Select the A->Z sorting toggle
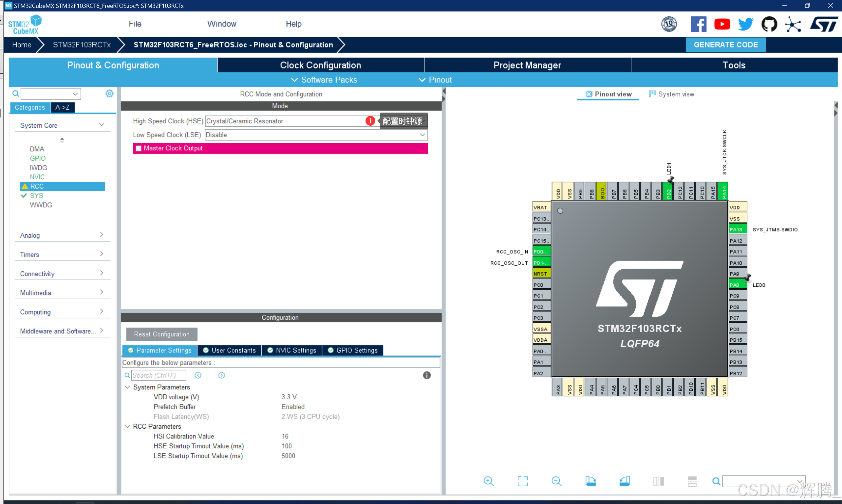The image size is (842, 504). pyautogui.click(x=63, y=107)
